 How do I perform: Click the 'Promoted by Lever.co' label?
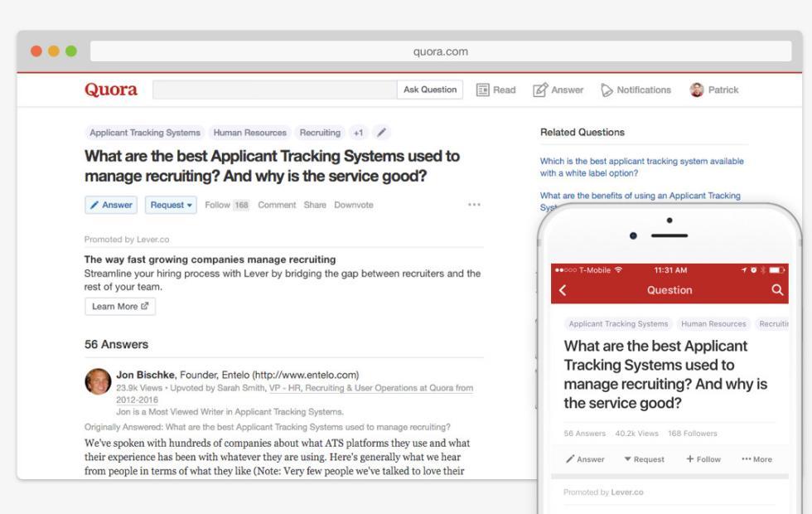coord(127,240)
